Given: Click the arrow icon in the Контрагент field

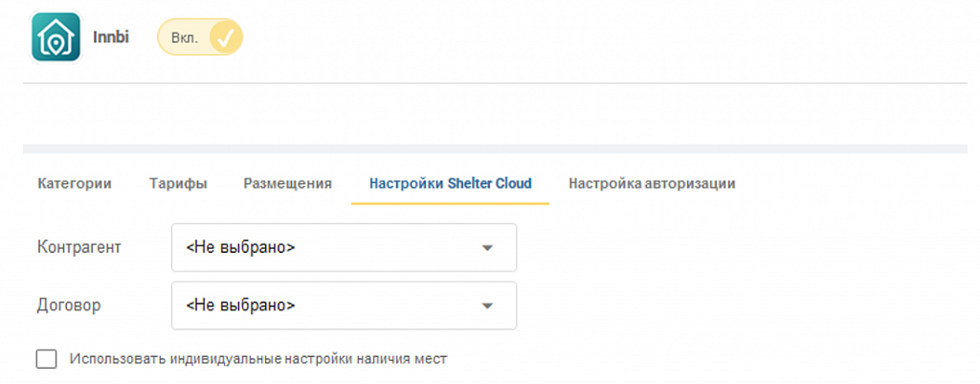Looking at the screenshot, I should point(487,248).
